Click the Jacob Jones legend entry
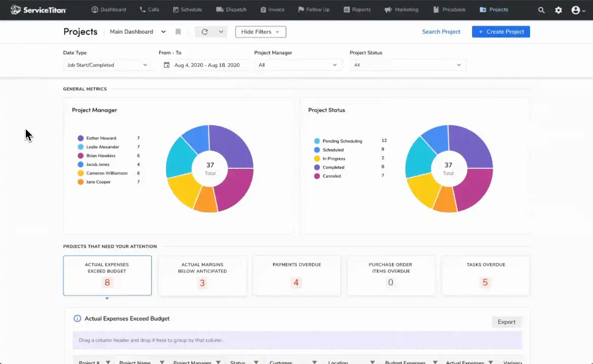This screenshot has height=364, width=593. click(98, 164)
